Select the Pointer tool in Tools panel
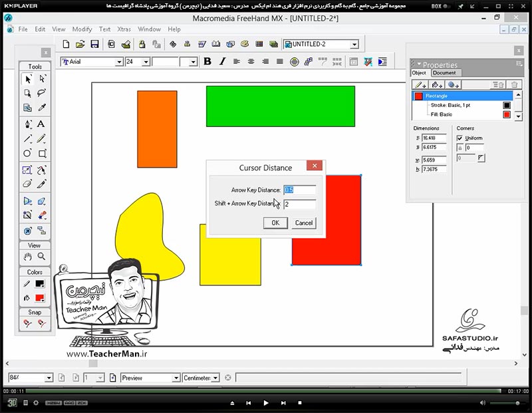The image size is (532, 413). 27,78
